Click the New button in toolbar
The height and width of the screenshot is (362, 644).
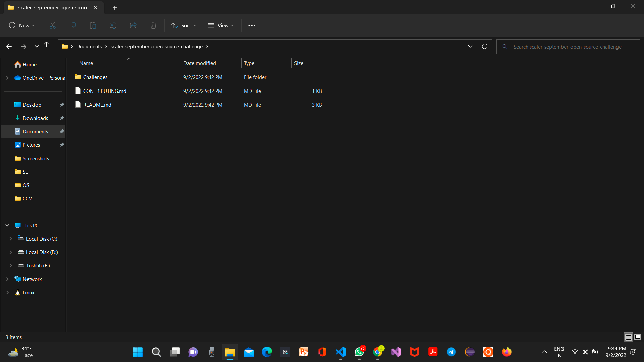point(22,25)
